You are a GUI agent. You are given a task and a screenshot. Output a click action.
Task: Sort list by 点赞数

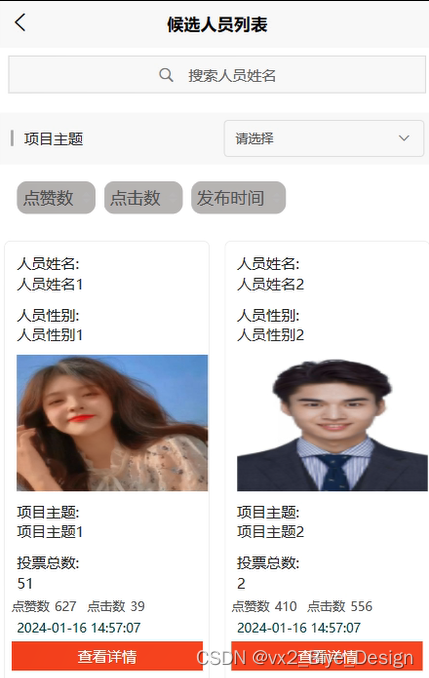click(x=56, y=198)
